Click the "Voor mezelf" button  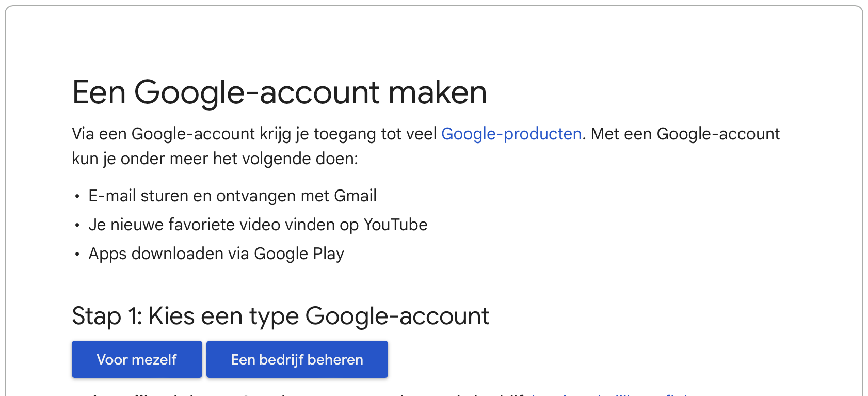click(137, 359)
